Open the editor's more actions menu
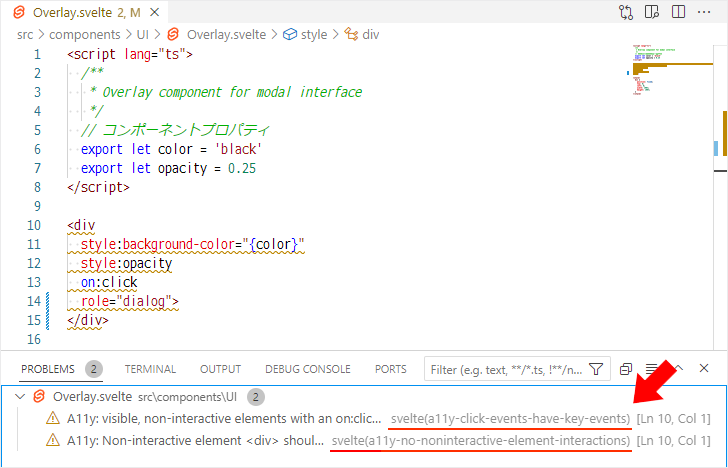The image size is (728, 468). [704, 13]
